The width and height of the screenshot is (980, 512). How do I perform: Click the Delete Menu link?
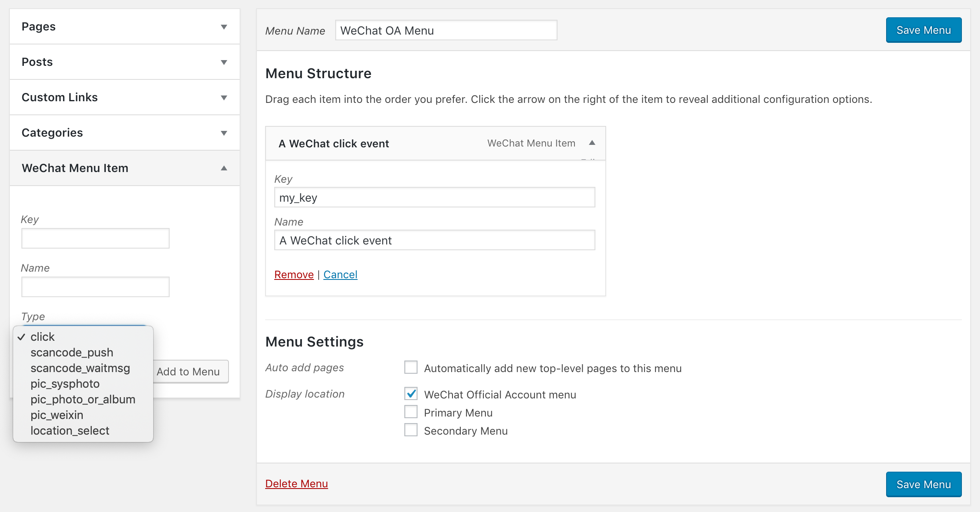pos(296,484)
